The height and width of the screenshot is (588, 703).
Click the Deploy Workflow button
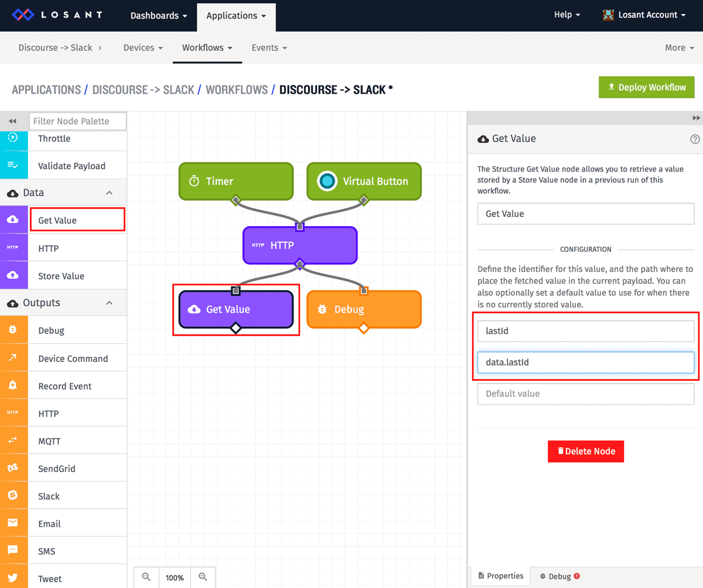tap(646, 87)
